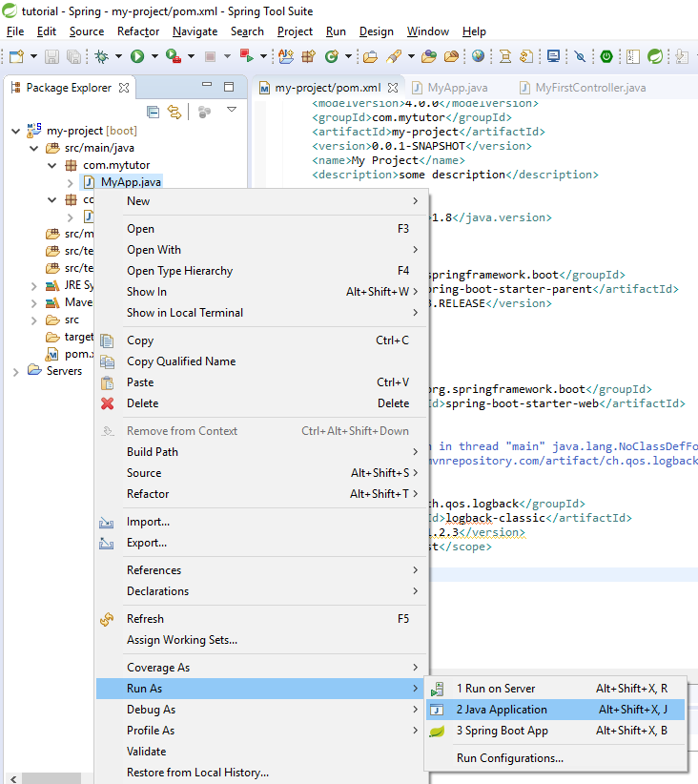Choose Show in Local Terminal entry
698x784 pixels.
click(262, 313)
